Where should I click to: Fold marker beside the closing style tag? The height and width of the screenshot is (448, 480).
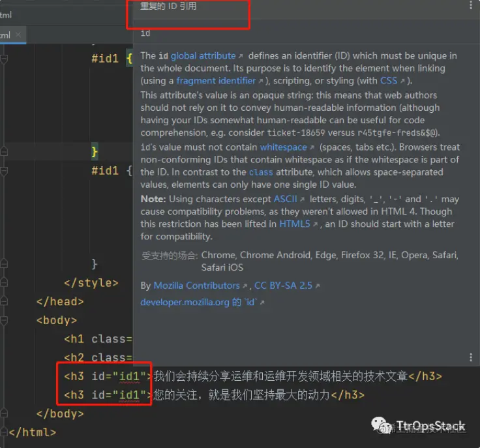pyautogui.click(x=4, y=282)
